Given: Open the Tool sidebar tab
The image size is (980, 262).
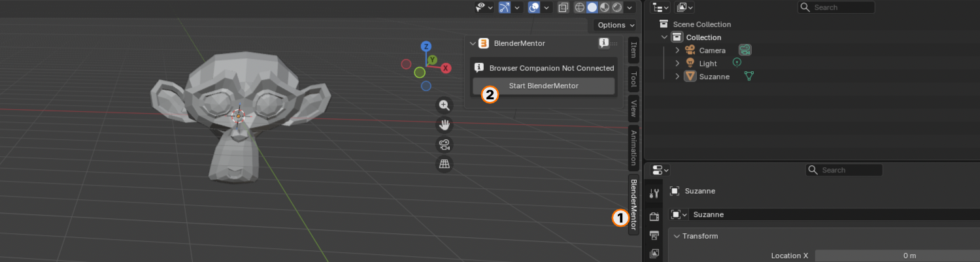Looking at the screenshot, I should coord(633,80).
